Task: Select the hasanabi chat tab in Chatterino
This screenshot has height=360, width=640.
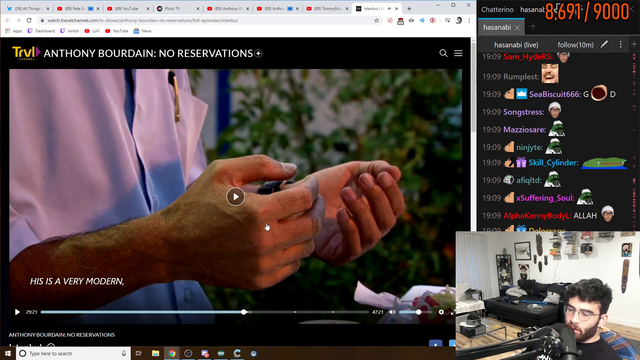Action: coord(497,27)
